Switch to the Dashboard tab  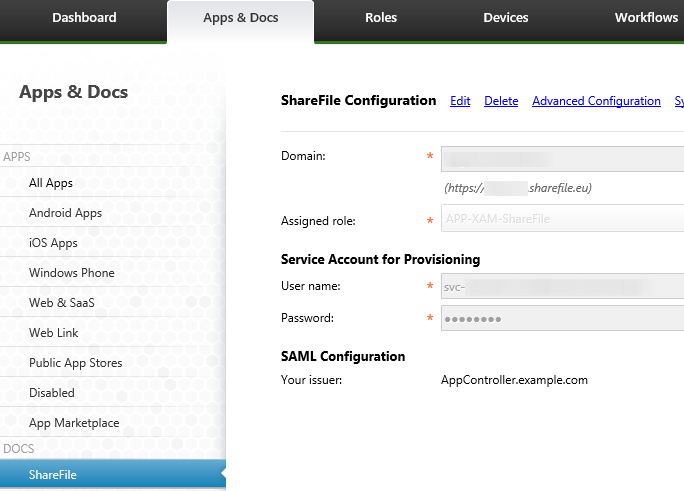pyautogui.click(x=84, y=18)
